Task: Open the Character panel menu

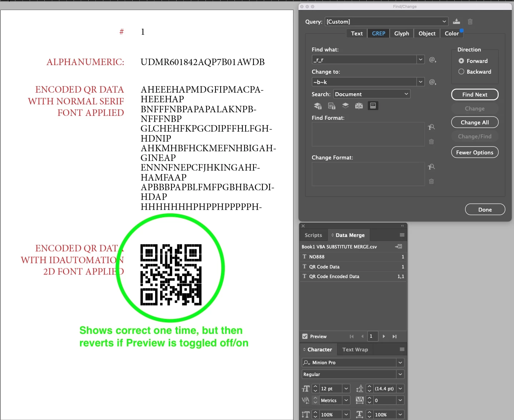Action: (402, 349)
